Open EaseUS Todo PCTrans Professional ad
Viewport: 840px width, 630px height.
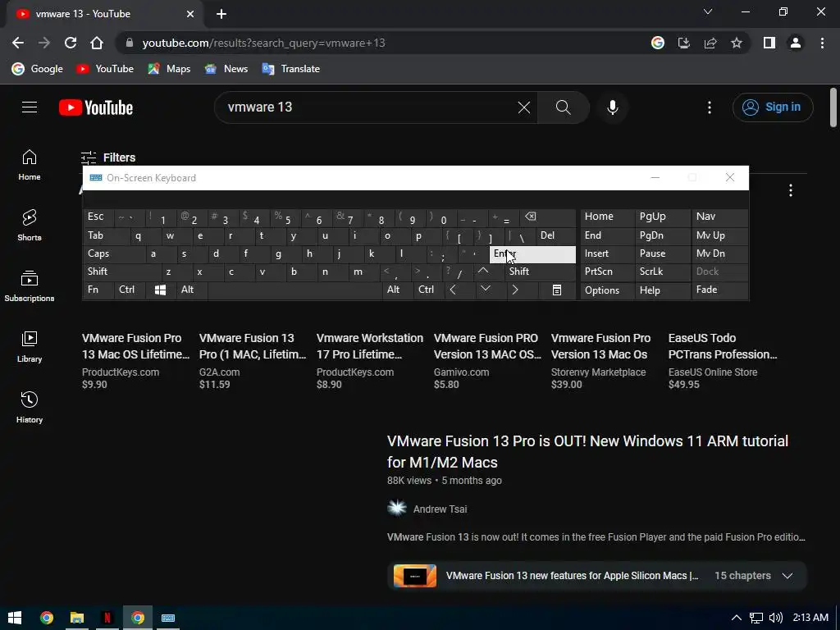[x=723, y=346]
